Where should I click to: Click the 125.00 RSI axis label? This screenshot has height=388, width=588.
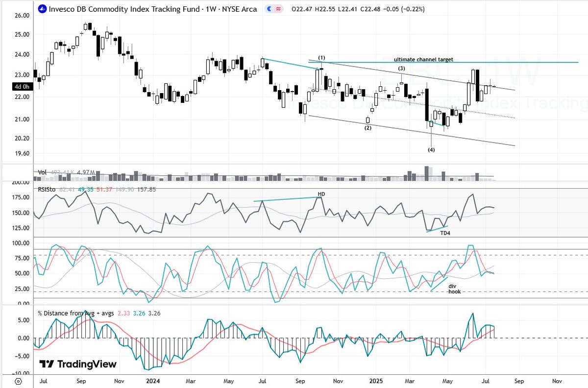(21, 228)
